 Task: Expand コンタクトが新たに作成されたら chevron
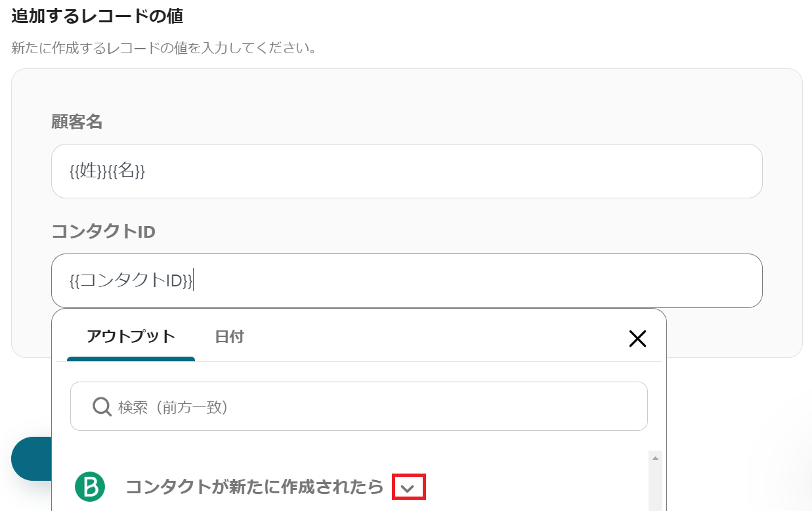[x=408, y=487]
